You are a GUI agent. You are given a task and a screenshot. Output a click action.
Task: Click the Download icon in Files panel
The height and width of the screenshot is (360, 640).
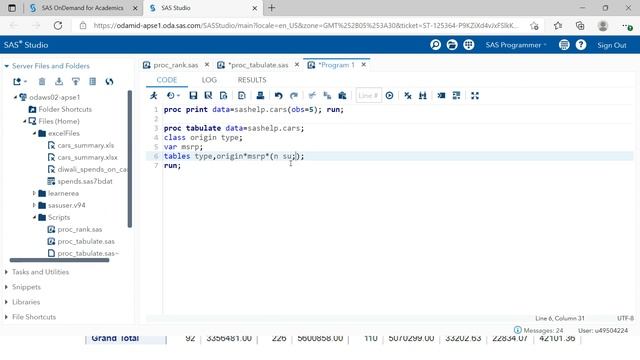[59, 82]
